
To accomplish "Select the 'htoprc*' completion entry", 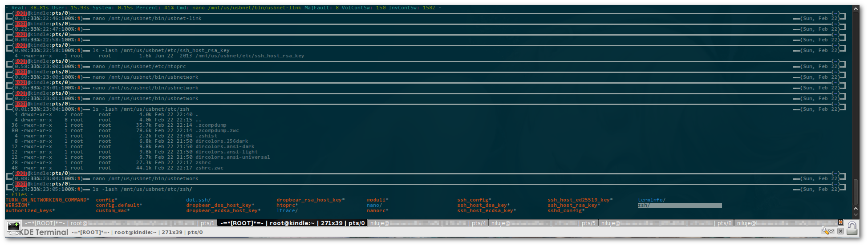I will tap(287, 206).
